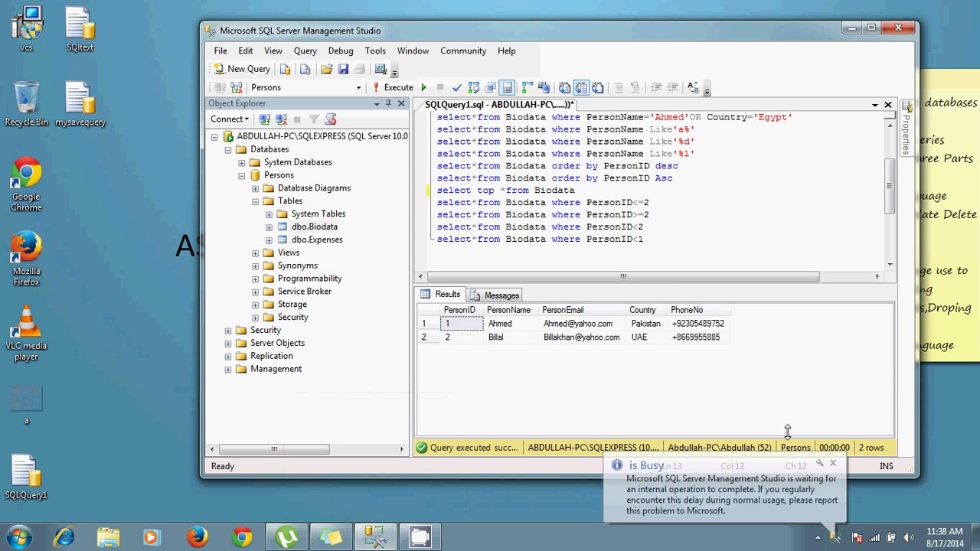Click the Execute button
Viewport: 980px width, 551px height.
pyautogui.click(x=393, y=87)
